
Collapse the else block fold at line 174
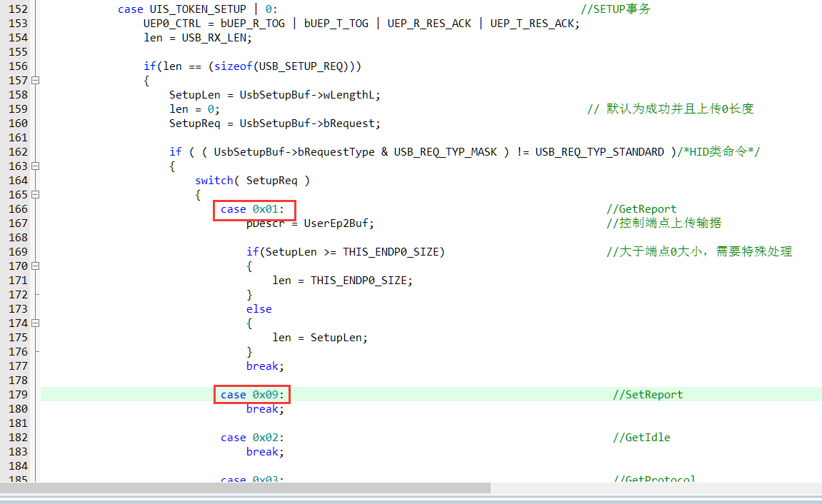tap(36, 323)
